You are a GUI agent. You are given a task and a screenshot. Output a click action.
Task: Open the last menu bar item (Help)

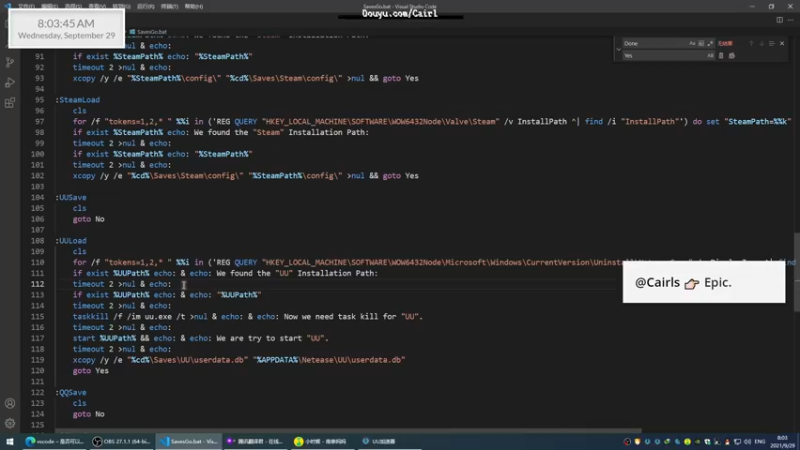(194, 7)
